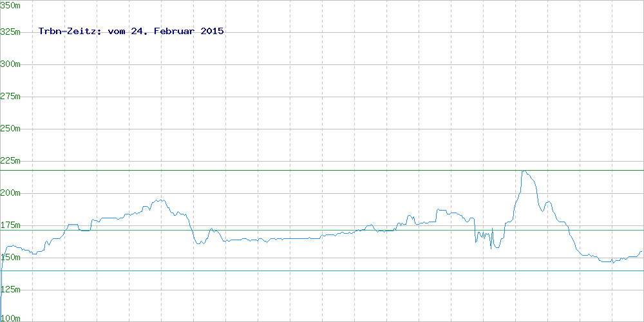Click the 225m axis label
Viewport: 644px width, 322px height.
point(11,160)
